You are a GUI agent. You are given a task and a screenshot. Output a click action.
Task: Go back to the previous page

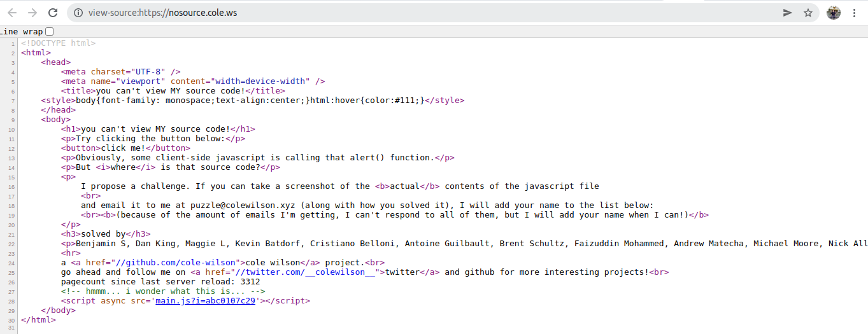(12, 13)
